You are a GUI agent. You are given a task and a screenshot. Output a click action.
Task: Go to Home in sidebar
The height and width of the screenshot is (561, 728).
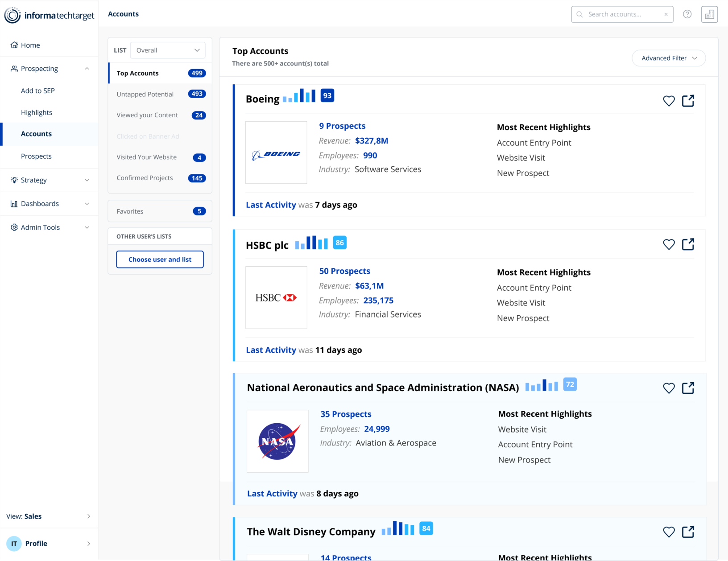(x=49, y=45)
